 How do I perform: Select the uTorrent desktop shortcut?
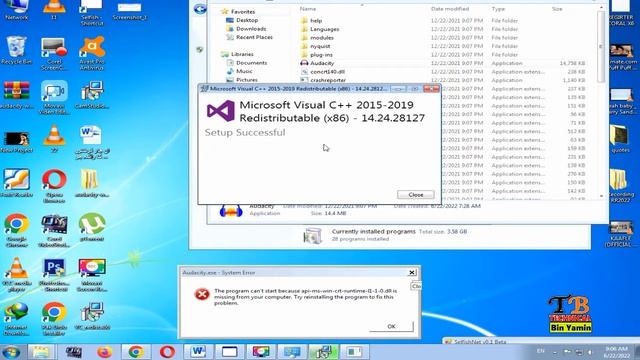tap(92, 227)
